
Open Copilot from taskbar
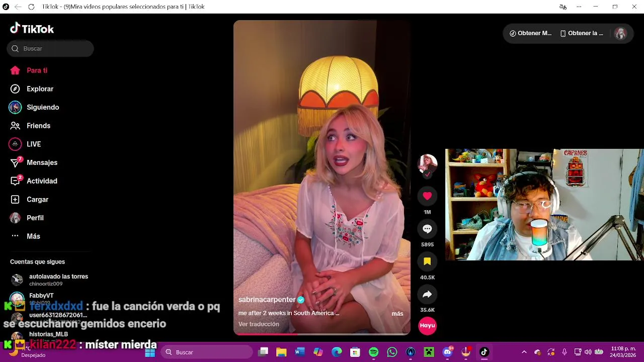(x=318, y=352)
